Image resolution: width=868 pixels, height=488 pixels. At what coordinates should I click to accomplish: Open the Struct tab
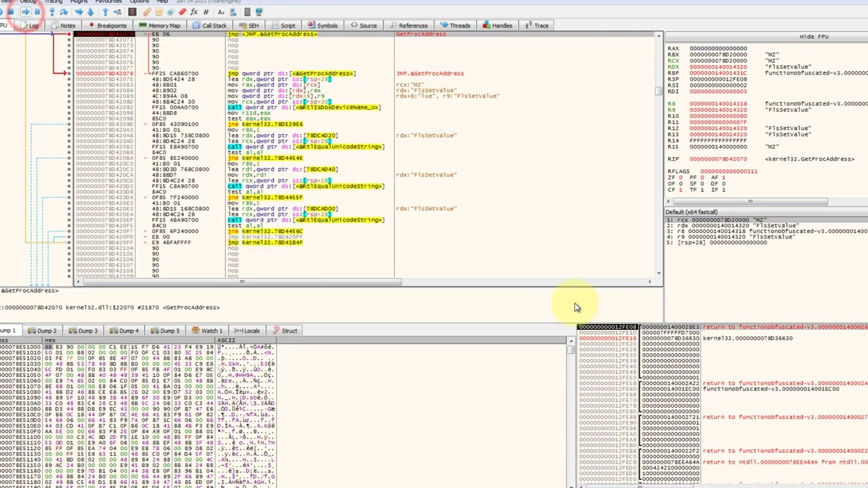285,331
